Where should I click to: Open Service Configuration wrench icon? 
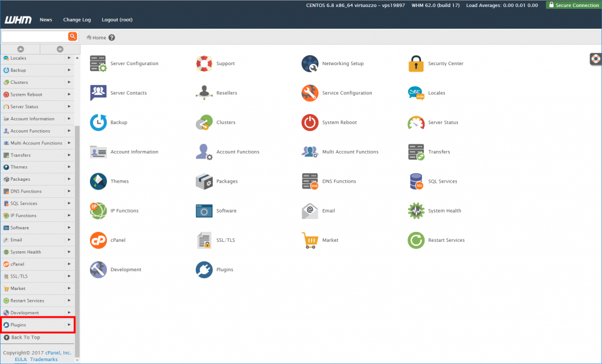tap(310, 93)
